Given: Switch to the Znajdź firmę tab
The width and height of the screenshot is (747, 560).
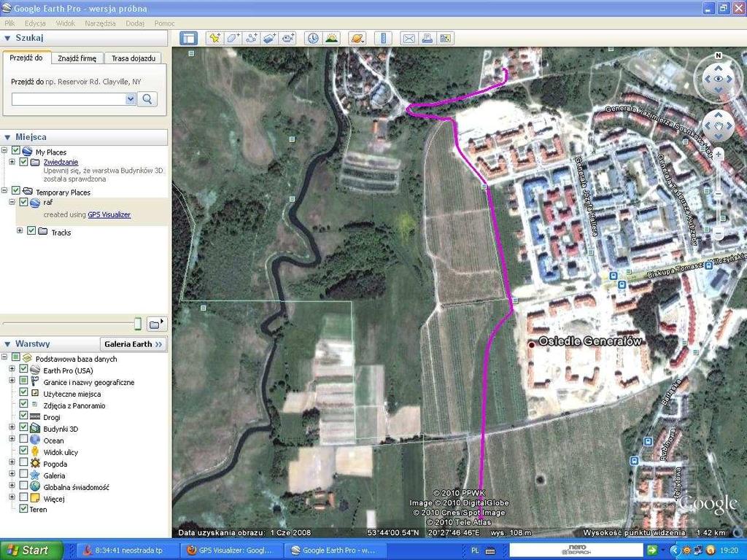Looking at the screenshot, I should click(x=77, y=58).
